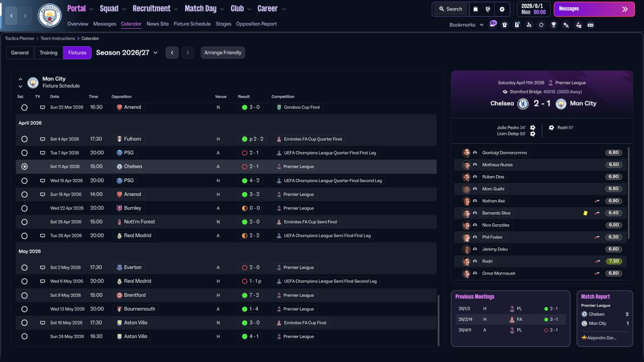This screenshot has height=362, width=644.
Task: Expand the Club menu chevron
Action: [249, 9]
